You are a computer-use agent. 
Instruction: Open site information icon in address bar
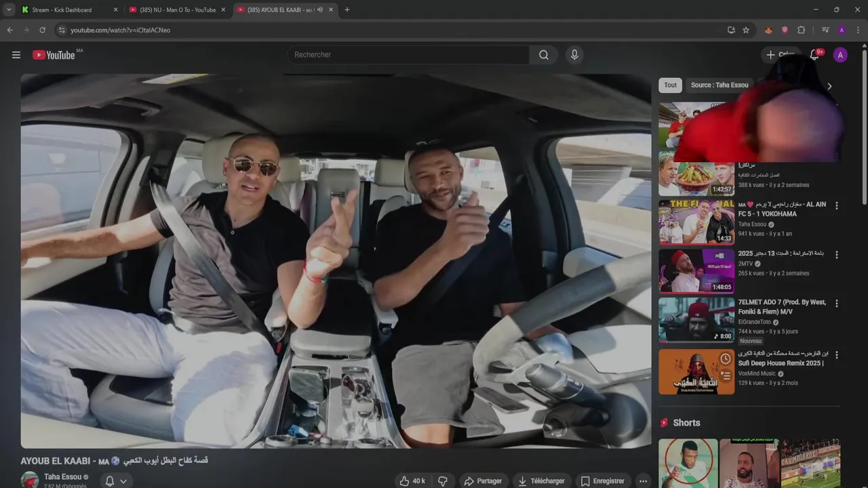62,30
